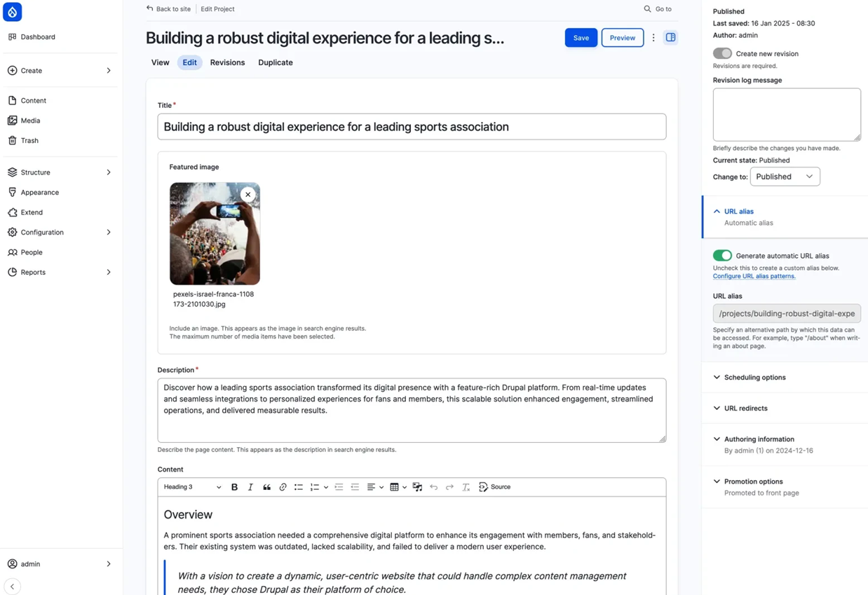
Task: Insert a link in editor
Action: pos(283,487)
